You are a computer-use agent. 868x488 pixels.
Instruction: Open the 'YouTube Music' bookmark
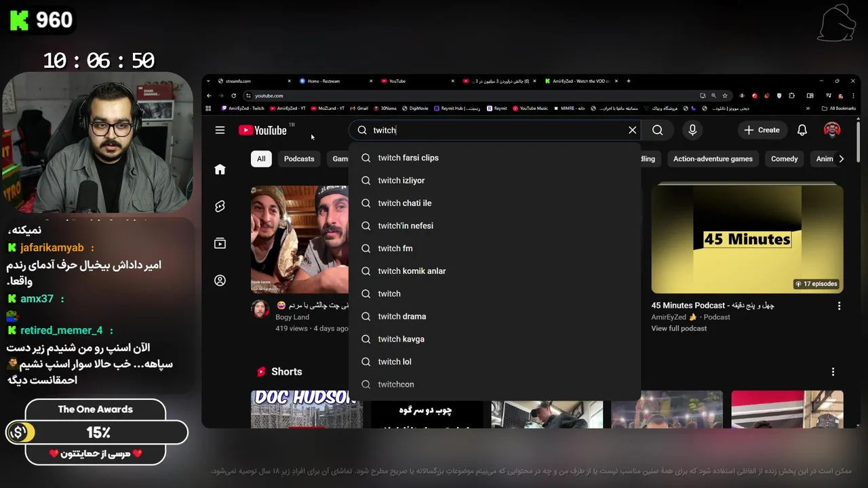(x=530, y=108)
